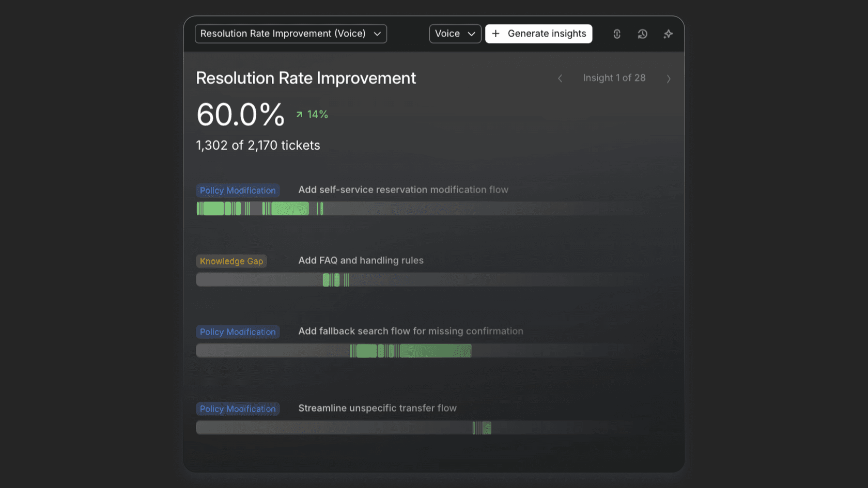This screenshot has width=868, height=488.
Task: Click the 1,302 of 2,170 tickets link
Action: (257, 145)
